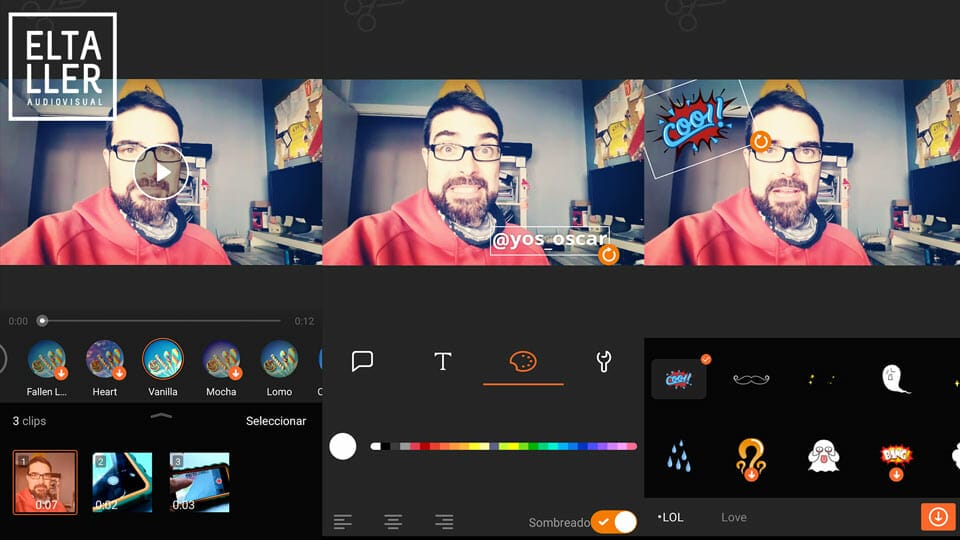The image size is (960, 540).
Task: Rotate the Cool sticker with orange handle
Action: tap(760, 142)
